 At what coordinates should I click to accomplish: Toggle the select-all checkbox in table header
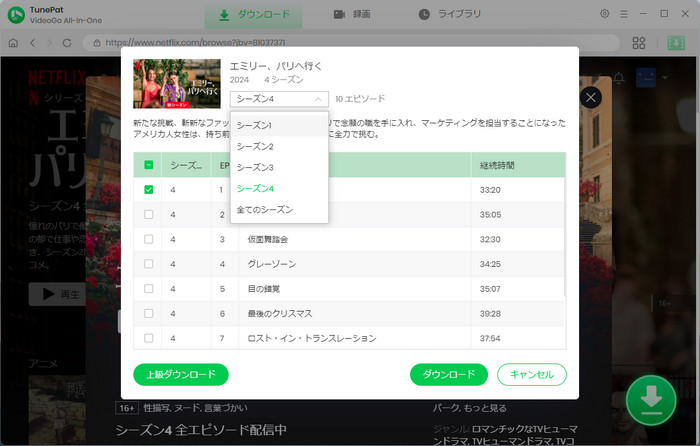pyautogui.click(x=149, y=165)
